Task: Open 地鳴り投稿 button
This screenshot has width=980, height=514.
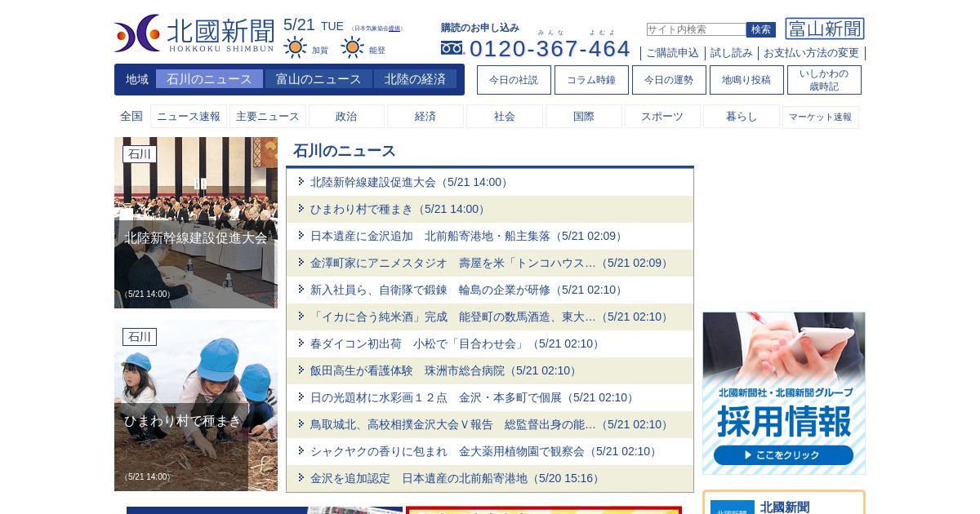Action: point(746,80)
